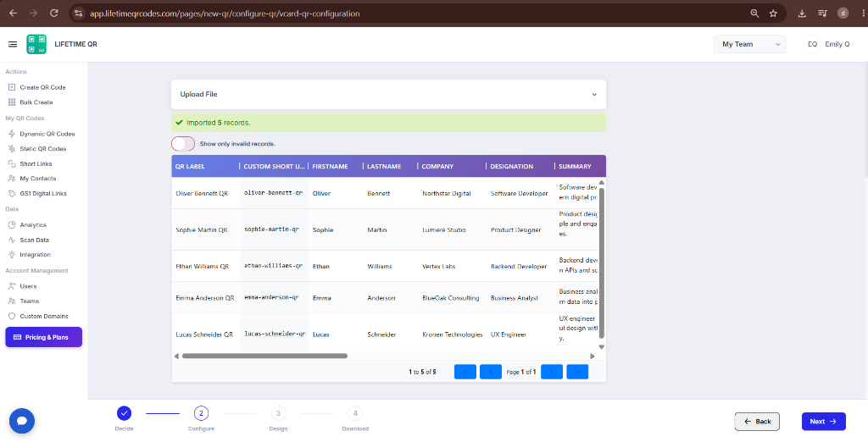
Task: Click the Integration lightbulb icon
Action: tap(12, 255)
